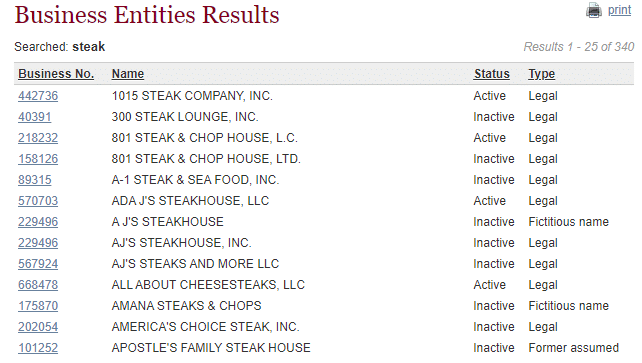Screen dimensions: 642x363
Task: Open business number 668478
Action: pyautogui.click(x=38, y=285)
